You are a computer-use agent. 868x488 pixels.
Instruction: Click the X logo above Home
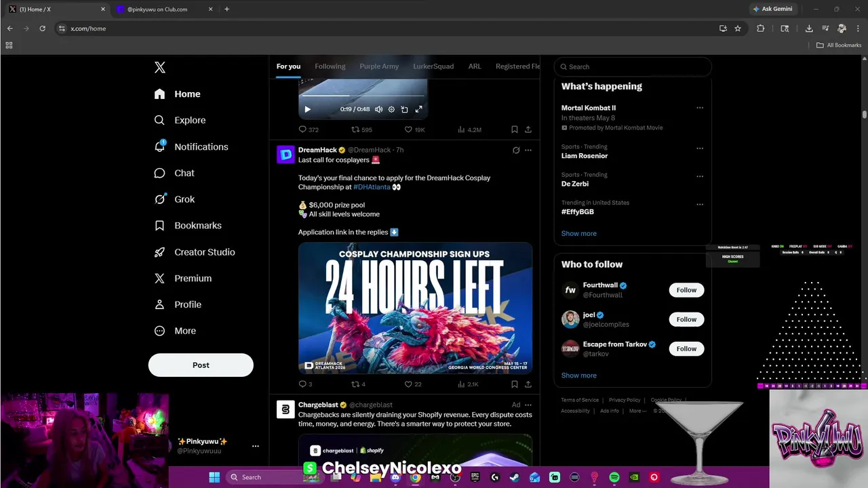tap(159, 67)
